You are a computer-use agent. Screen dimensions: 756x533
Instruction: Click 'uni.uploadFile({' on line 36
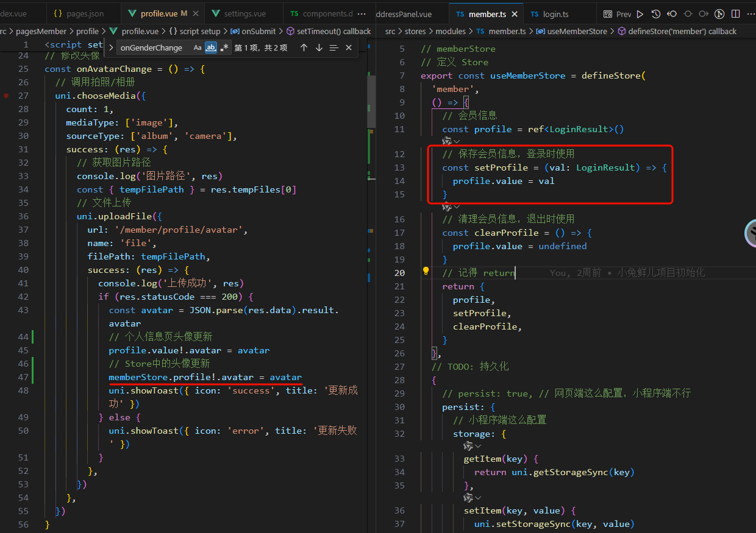(119, 216)
